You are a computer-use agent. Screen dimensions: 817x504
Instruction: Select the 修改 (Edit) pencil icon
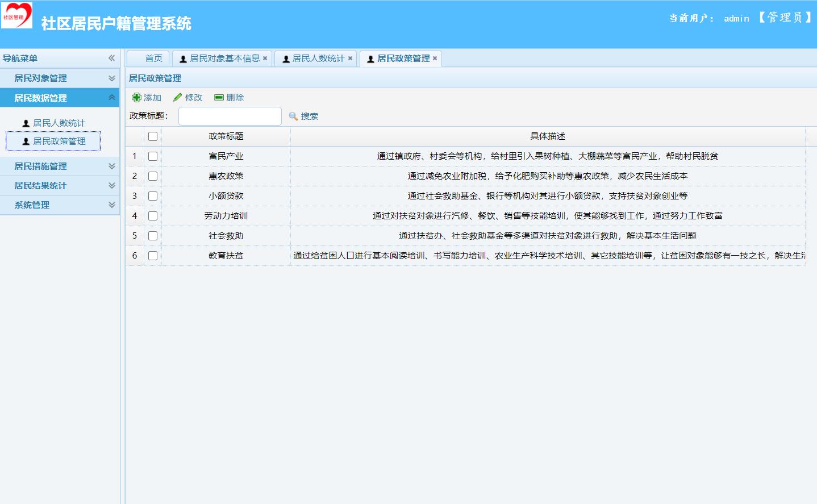click(x=177, y=97)
